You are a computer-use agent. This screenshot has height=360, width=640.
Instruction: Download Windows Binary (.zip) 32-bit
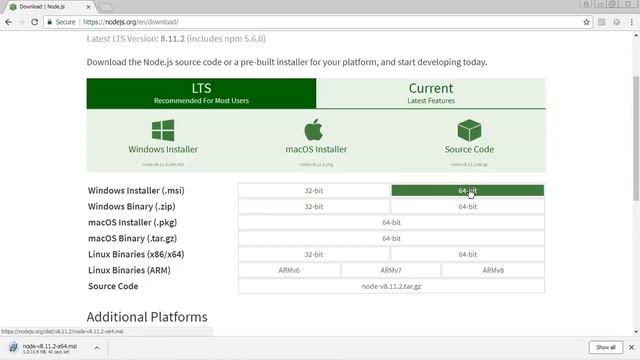pos(314,207)
